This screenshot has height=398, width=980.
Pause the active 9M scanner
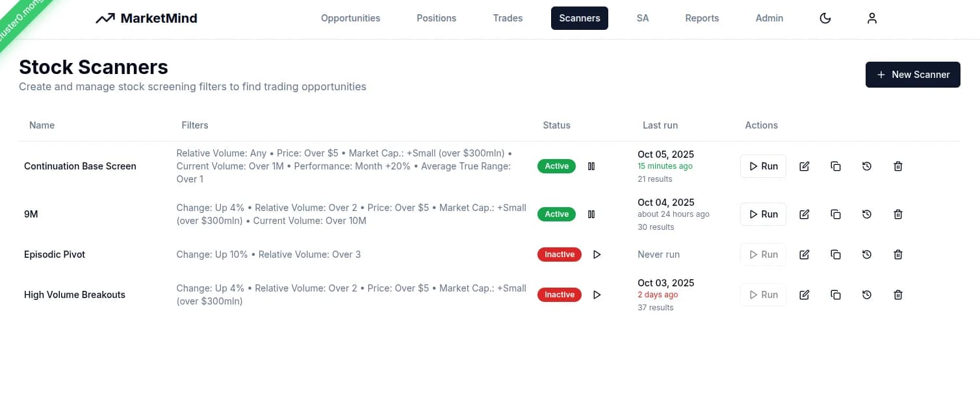[x=591, y=214]
